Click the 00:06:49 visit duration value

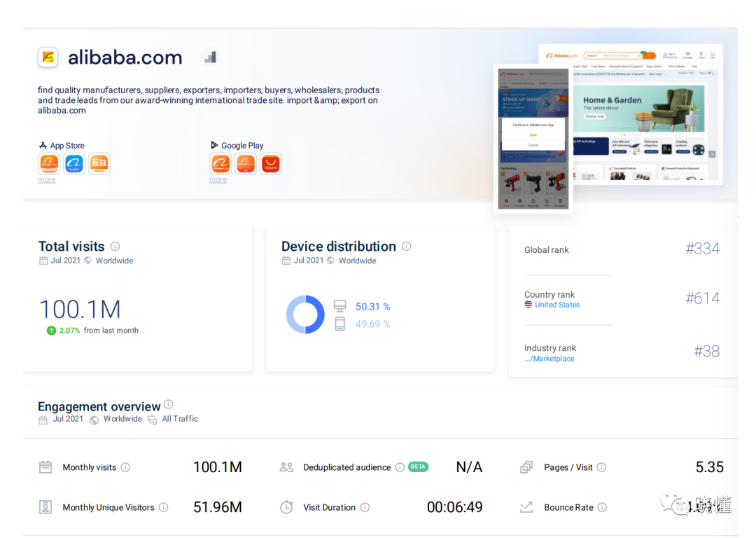click(x=455, y=507)
